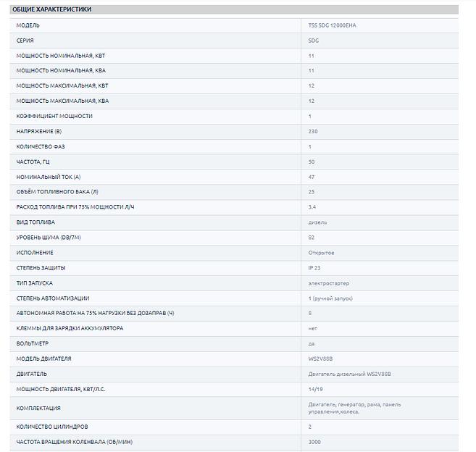Click the model value 'TSS SDG 12000EHA'

333,25
